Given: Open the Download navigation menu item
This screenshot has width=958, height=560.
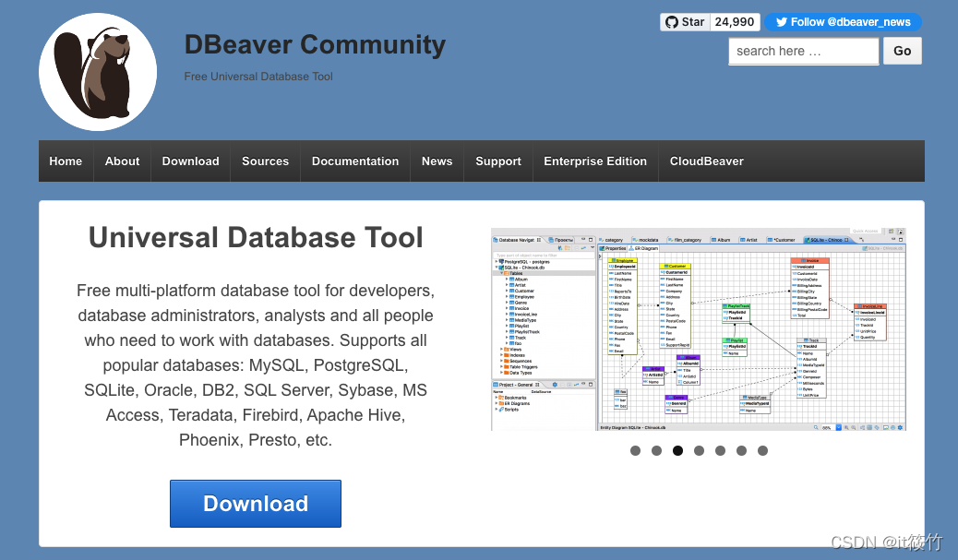Looking at the screenshot, I should coord(191,161).
